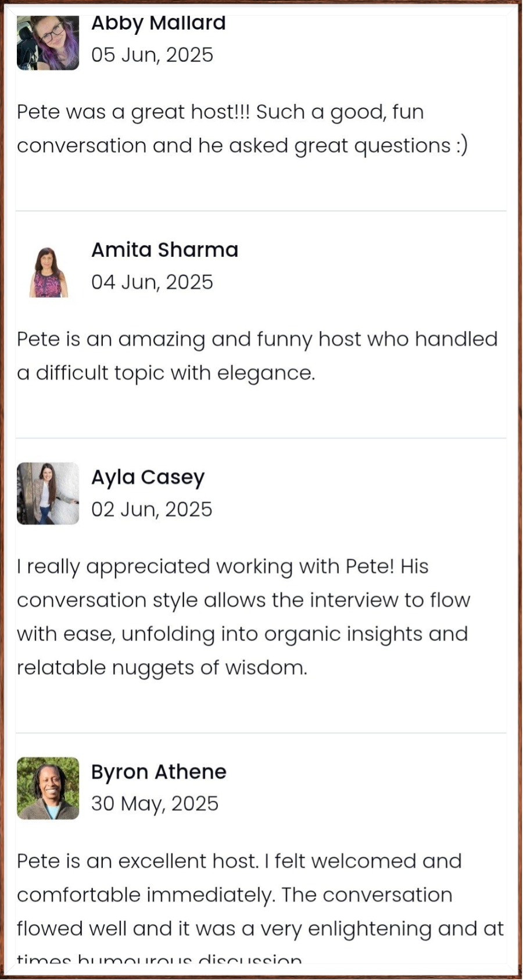Screen dimensions: 523x980
Task: Select the 04 Jun, 2025 date
Action: [152, 282]
